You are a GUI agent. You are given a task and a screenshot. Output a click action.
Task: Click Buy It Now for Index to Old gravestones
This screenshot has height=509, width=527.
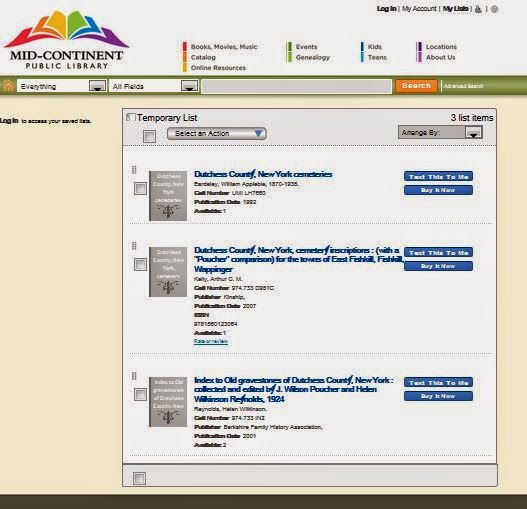[x=438, y=396]
